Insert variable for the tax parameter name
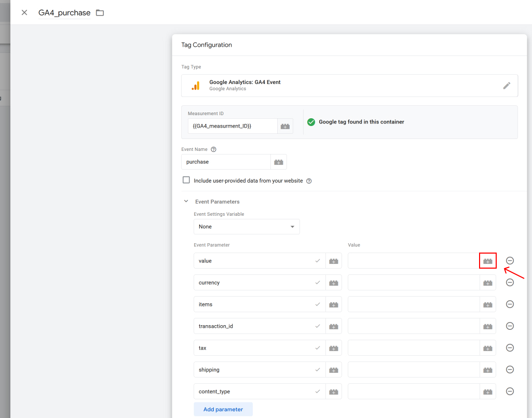Screen dimensions: 532x418 click(x=334, y=348)
